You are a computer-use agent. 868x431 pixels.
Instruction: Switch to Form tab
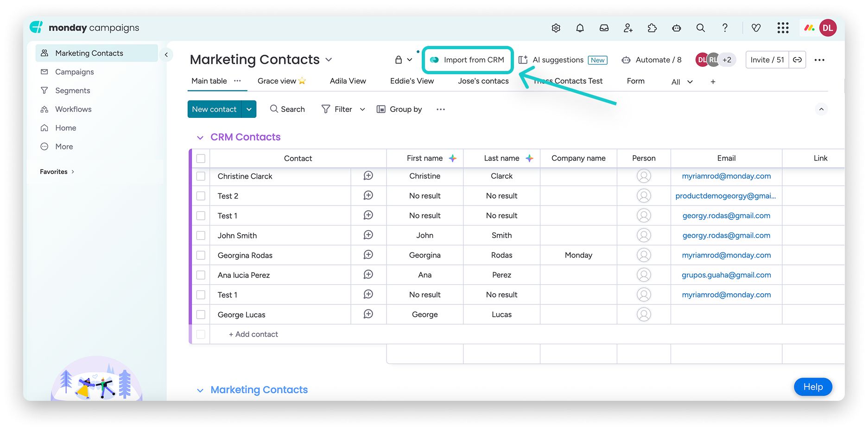(636, 81)
